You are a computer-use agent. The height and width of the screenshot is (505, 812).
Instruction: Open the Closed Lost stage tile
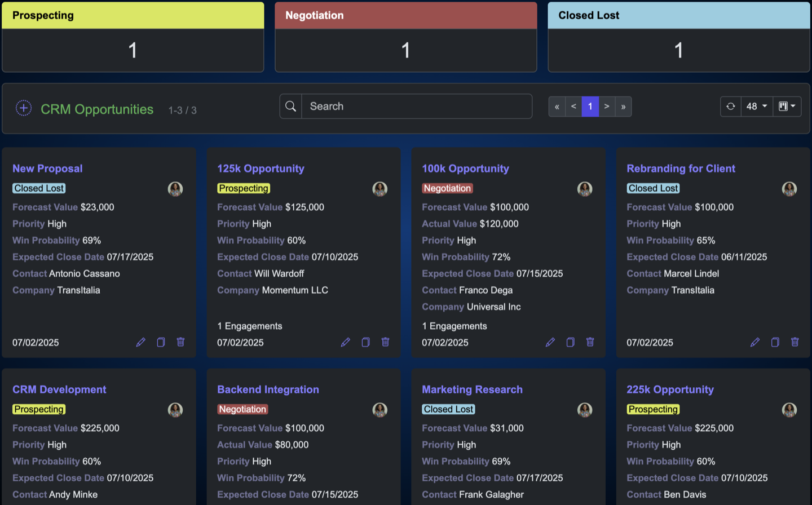[679, 37]
